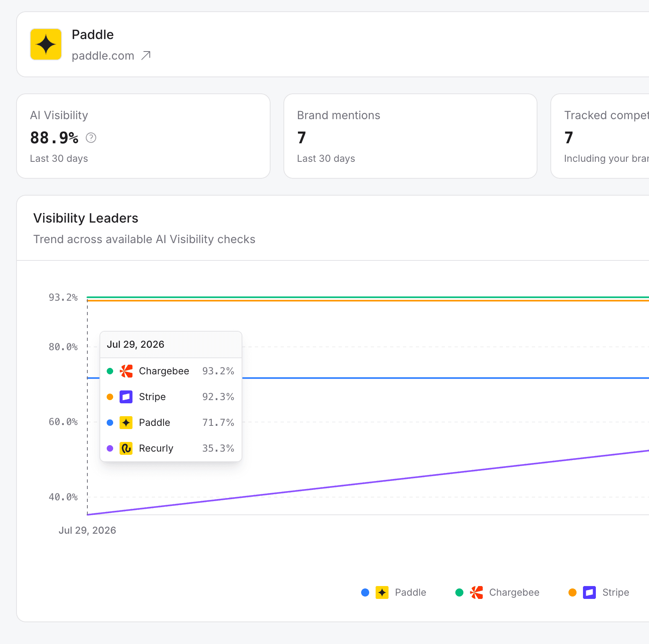The height and width of the screenshot is (644, 649).
Task: Toggle Paddle series in chart legend
Action: point(394,592)
